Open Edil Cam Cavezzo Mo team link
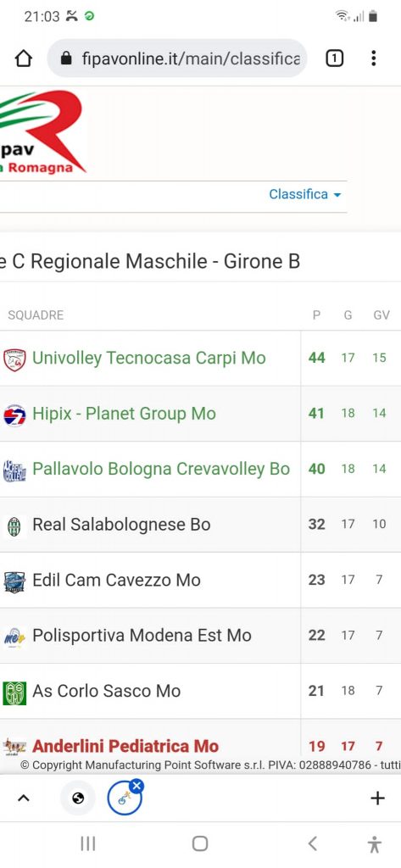Screen dimensions: 401x868 [x=116, y=580]
